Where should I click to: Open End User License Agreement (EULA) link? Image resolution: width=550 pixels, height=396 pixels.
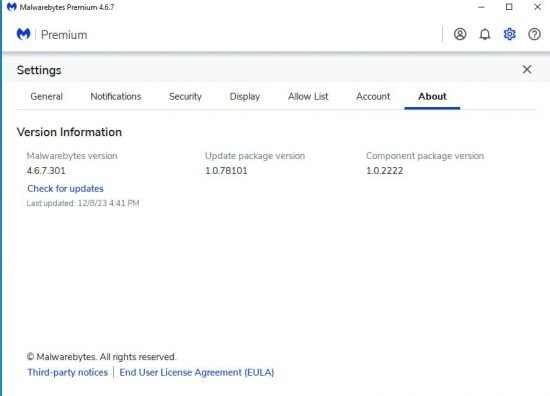click(197, 372)
